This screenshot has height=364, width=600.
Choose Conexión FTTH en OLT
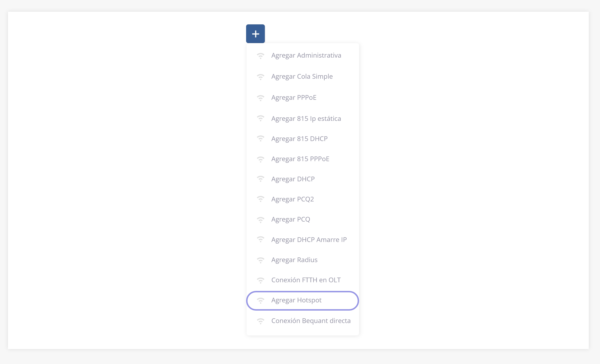[x=306, y=280]
